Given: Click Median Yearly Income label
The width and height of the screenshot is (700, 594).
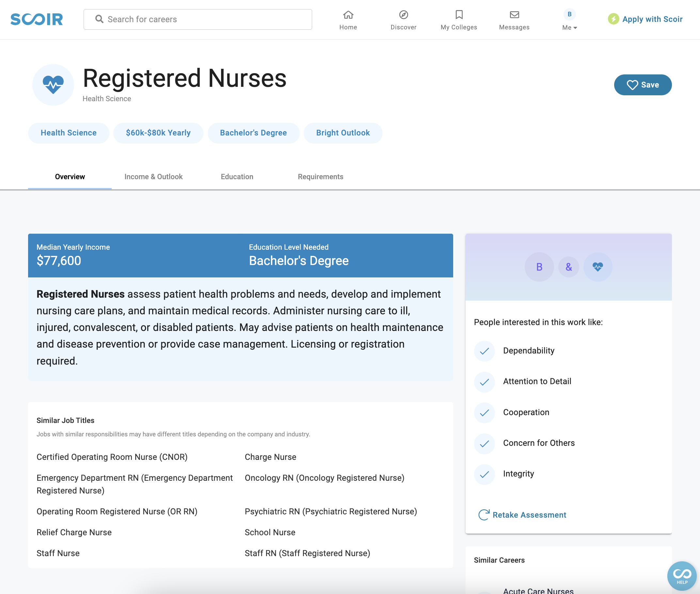Looking at the screenshot, I should pyautogui.click(x=73, y=247).
